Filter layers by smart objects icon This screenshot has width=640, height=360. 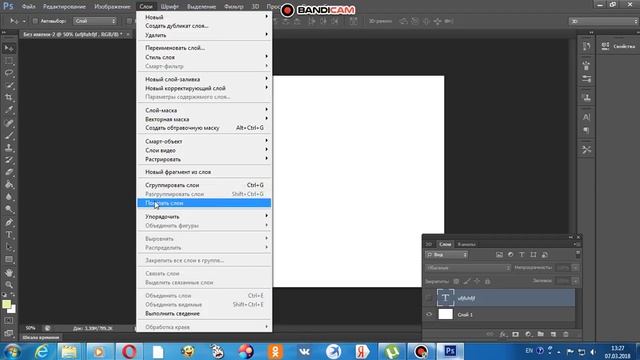tap(544, 255)
